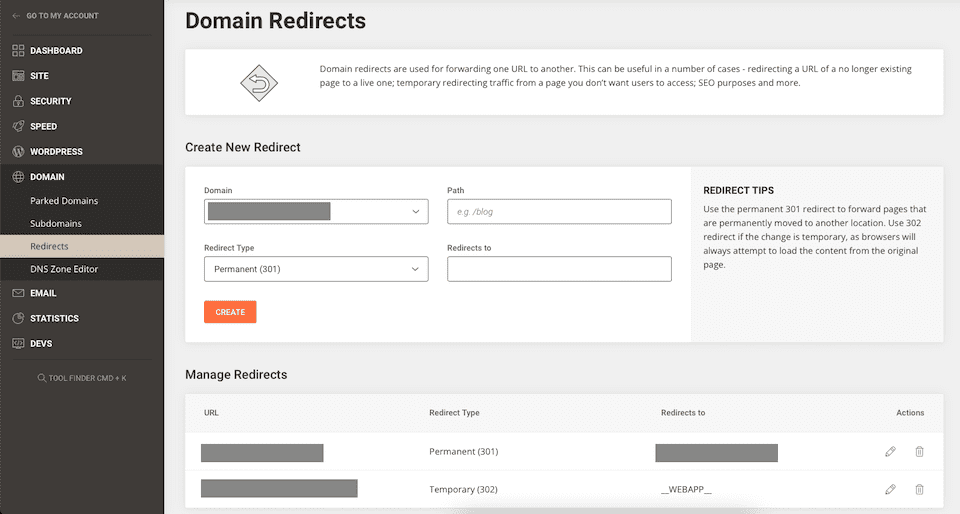
Task: Click the WordPress logo icon
Action: pyautogui.click(x=18, y=152)
